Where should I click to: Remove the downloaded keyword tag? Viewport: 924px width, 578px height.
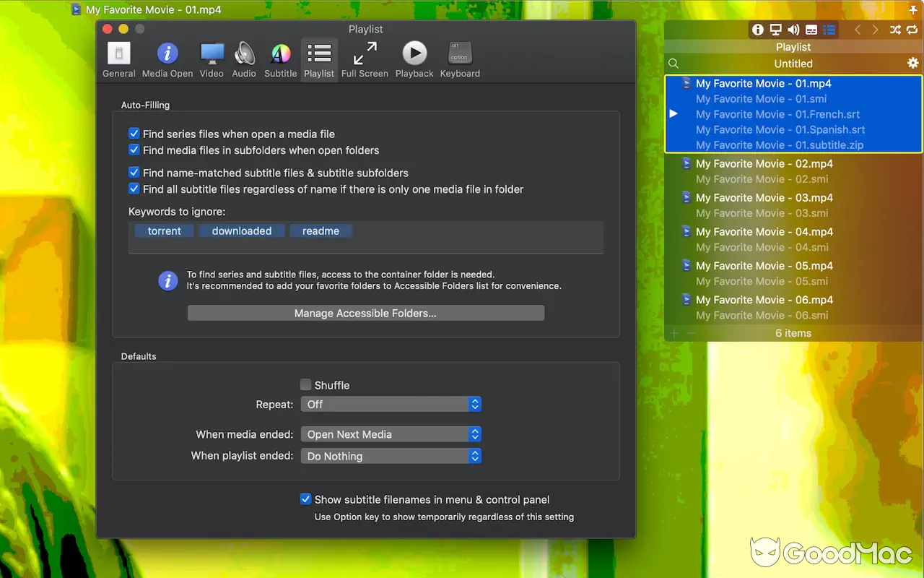click(x=242, y=230)
